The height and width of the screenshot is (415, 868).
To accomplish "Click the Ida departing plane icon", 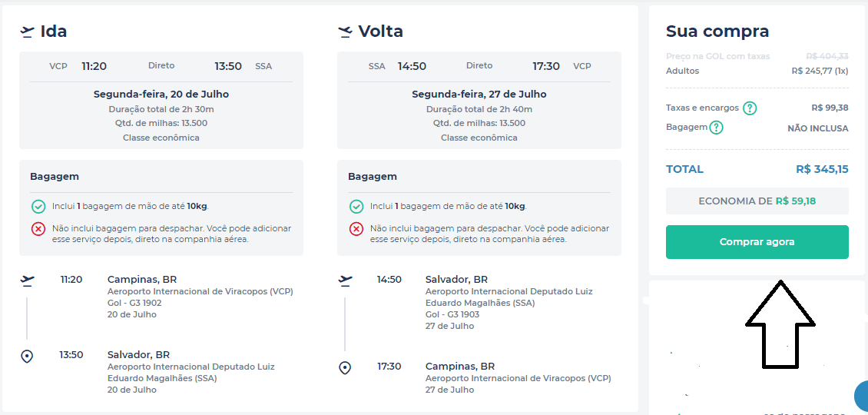I will (x=27, y=32).
